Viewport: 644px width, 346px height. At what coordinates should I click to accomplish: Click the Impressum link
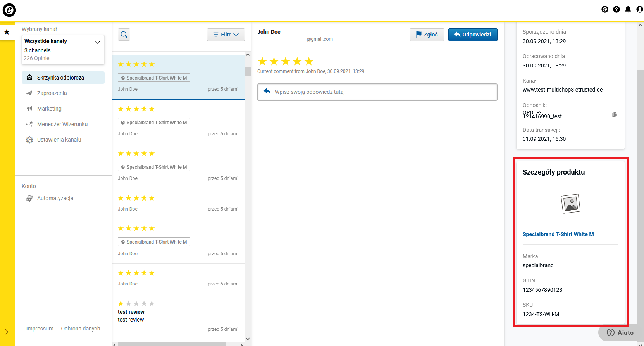pyautogui.click(x=40, y=329)
